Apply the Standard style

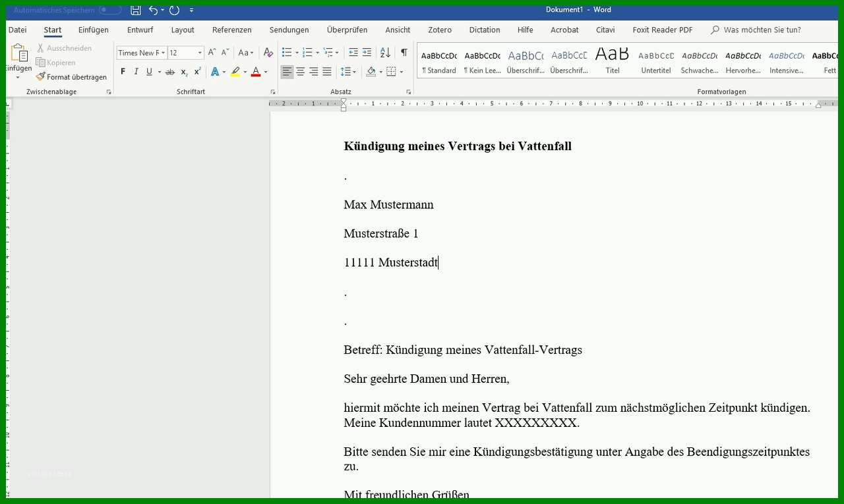[x=439, y=62]
